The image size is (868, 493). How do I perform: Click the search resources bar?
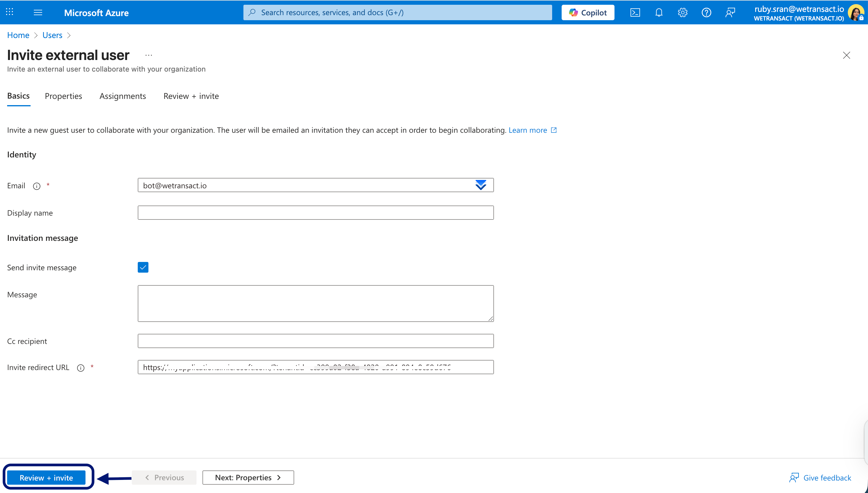coord(397,12)
